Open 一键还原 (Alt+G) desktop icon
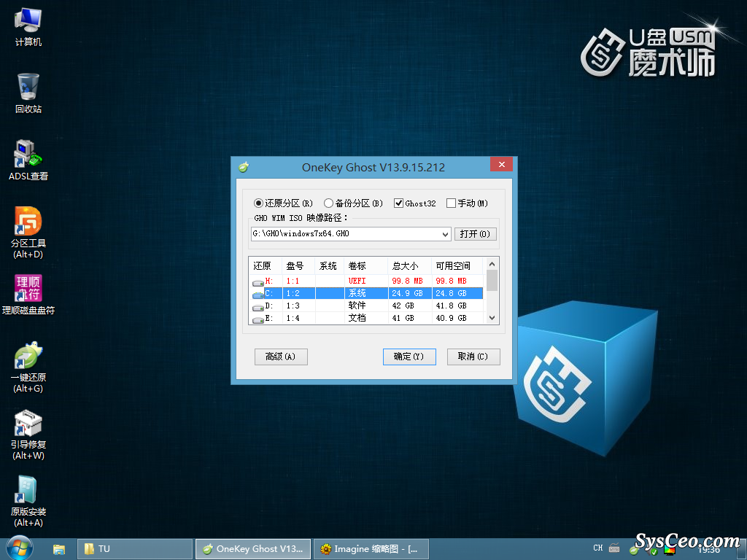 [x=28, y=367]
